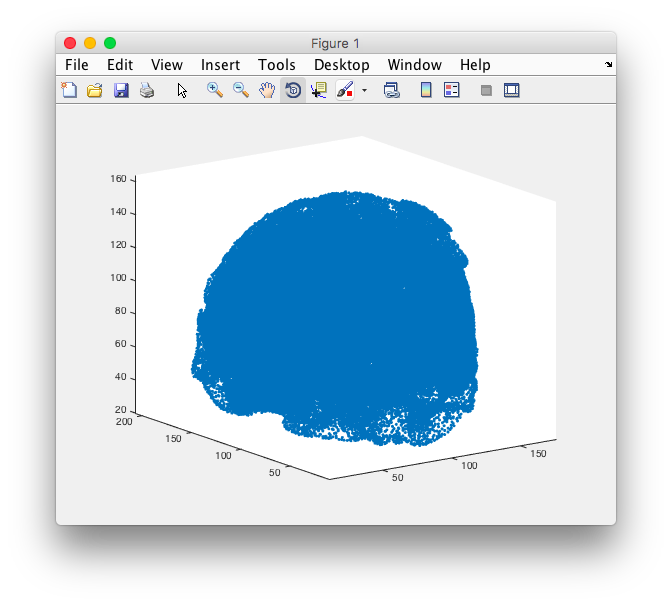672x605 pixels.
Task: Activate the Zoom Out tool
Action: (x=241, y=90)
